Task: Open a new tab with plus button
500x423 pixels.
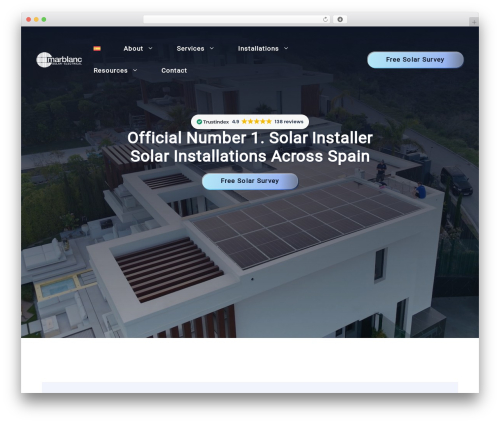Action: tap(474, 22)
